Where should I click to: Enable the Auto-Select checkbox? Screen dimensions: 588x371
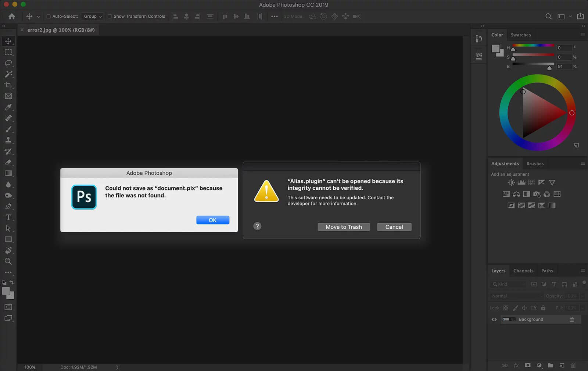(x=49, y=16)
